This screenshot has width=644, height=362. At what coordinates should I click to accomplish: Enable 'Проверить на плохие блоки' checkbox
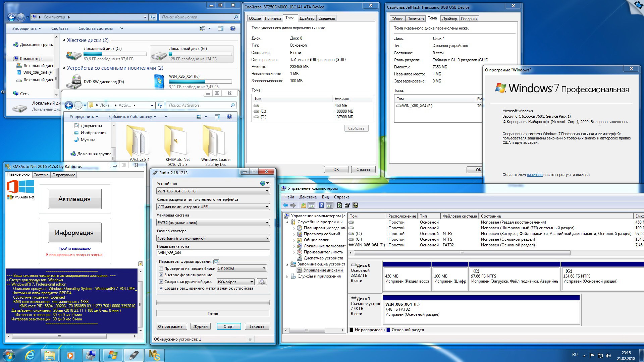[x=161, y=268]
